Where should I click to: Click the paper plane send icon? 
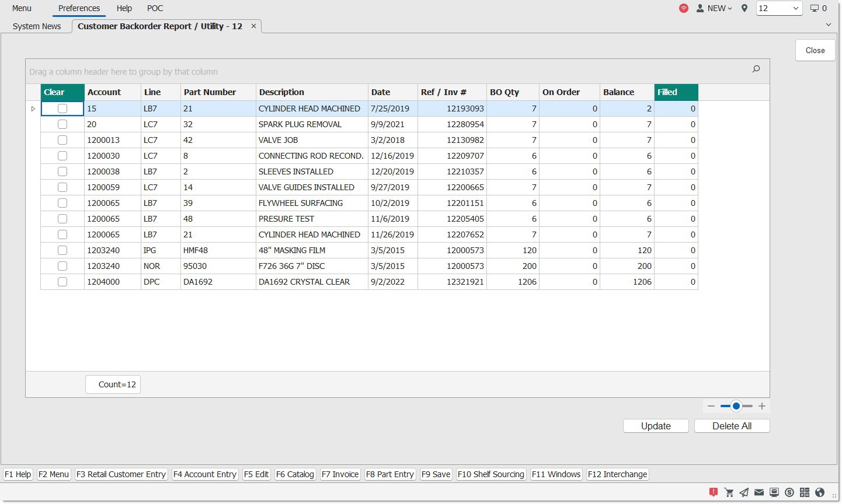[x=744, y=492]
